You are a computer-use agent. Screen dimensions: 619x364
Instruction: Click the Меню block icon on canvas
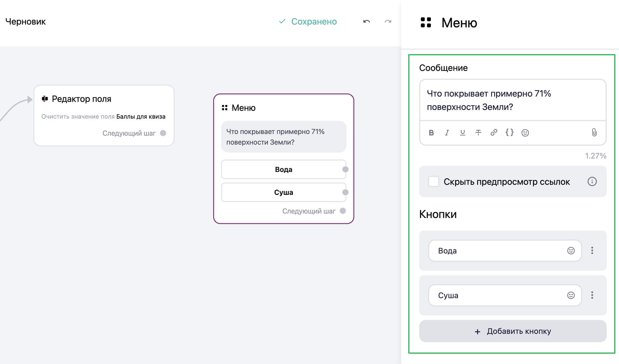(224, 108)
